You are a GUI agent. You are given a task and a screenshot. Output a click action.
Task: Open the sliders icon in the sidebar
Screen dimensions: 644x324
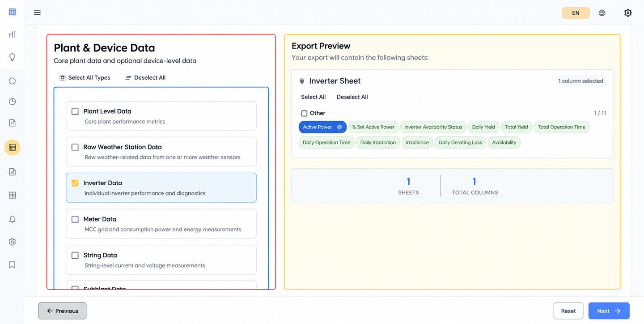[x=12, y=34]
